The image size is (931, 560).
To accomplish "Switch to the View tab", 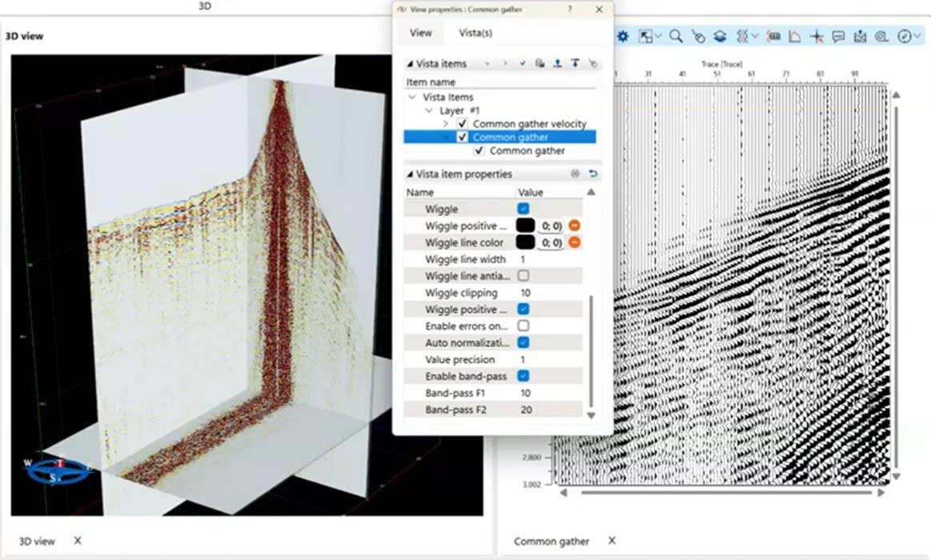I will [420, 33].
